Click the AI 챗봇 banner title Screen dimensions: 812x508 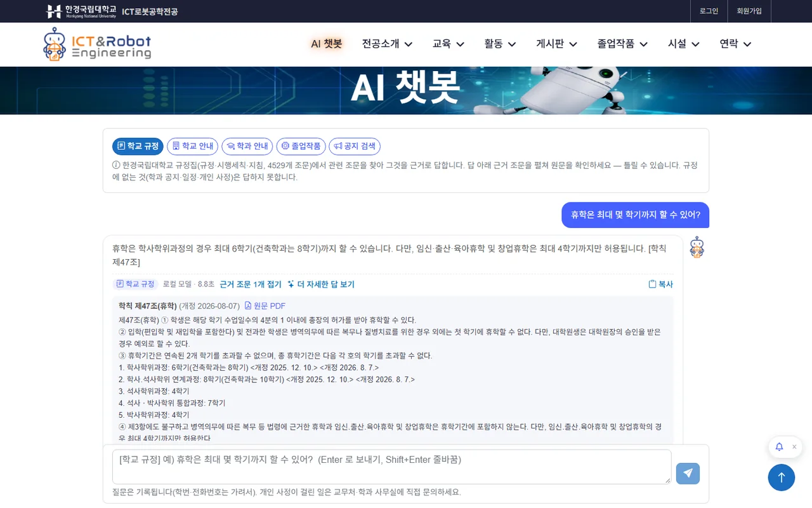405,88
